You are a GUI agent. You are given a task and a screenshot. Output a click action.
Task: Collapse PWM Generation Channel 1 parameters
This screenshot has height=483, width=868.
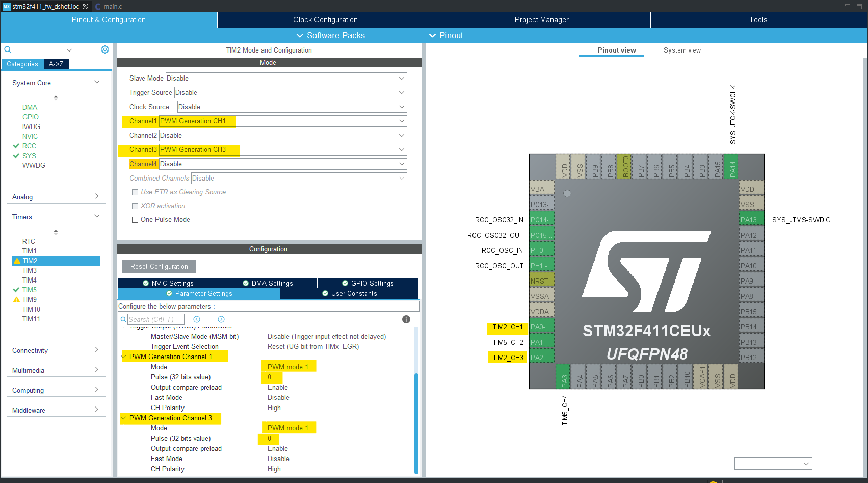click(124, 357)
